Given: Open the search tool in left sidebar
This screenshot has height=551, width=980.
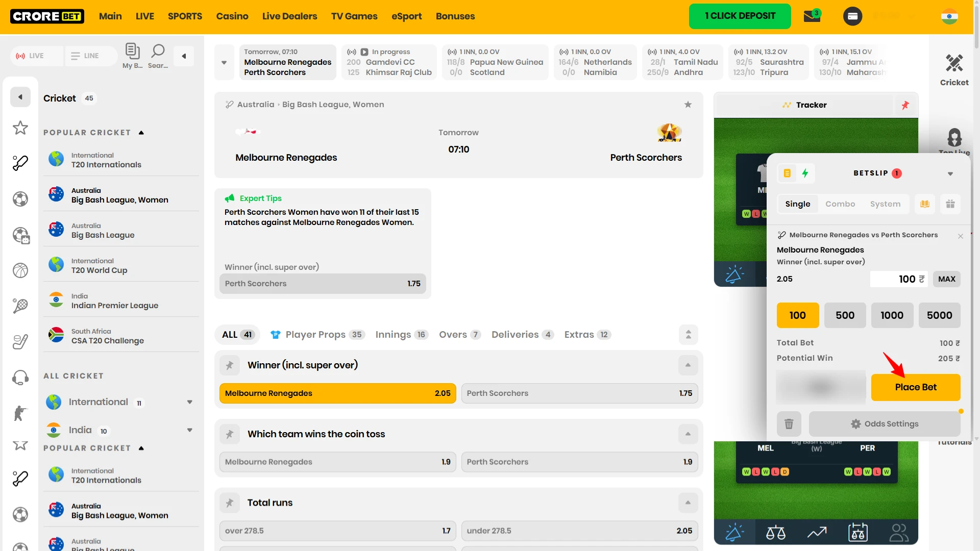Looking at the screenshot, I should (x=157, y=55).
